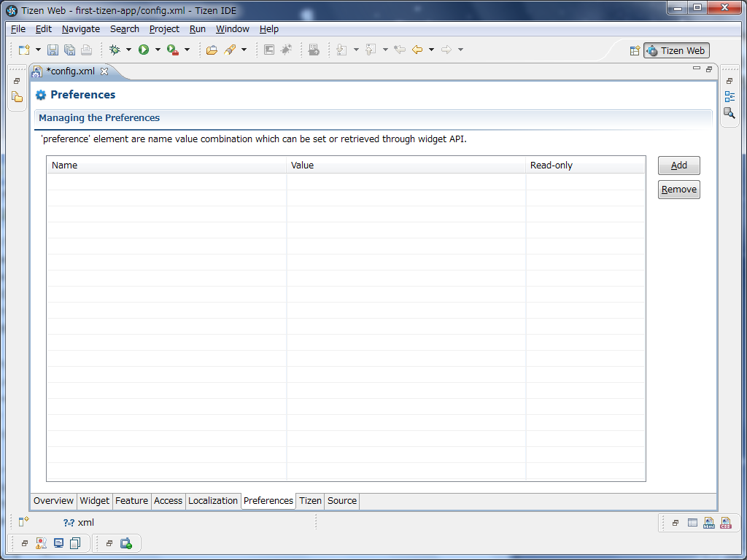Open the Edit menu

43,29
